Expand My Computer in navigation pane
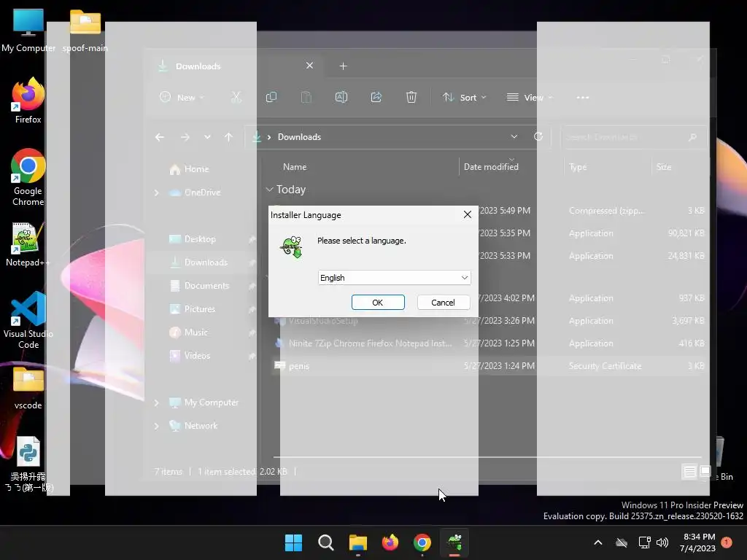 tap(156, 402)
